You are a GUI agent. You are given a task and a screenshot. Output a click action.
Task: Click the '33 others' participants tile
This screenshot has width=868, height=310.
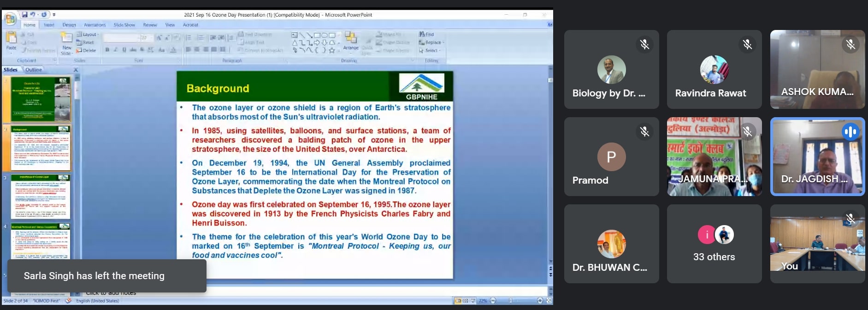pos(714,244)
